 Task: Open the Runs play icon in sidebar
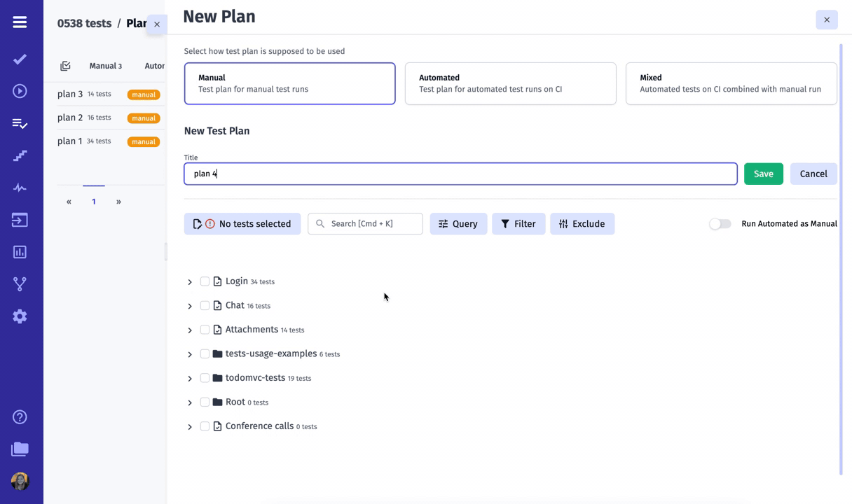(x=20, y=91)
